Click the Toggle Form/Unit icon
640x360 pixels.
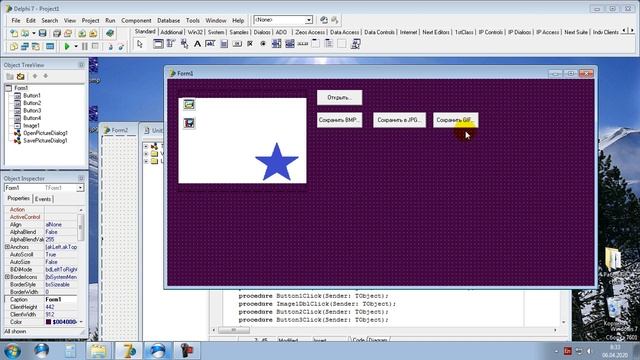pos(36,47)
